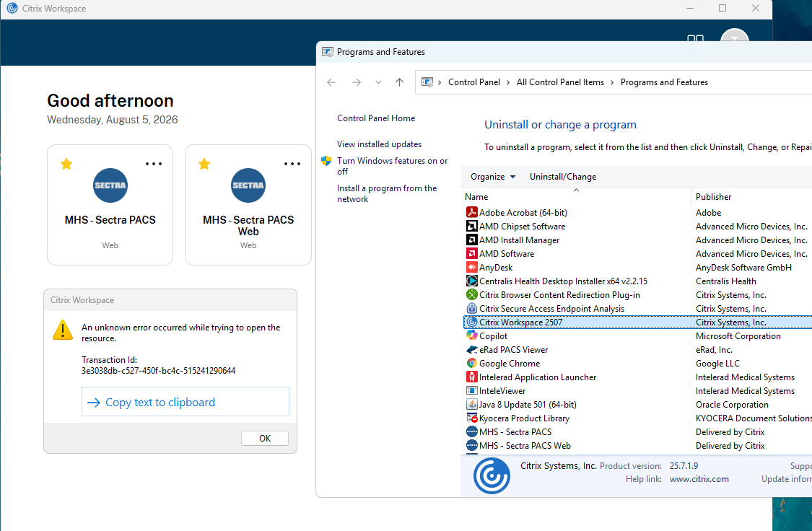Click the 'Wednesday, August 5, 2026' date text
The height and width of the screenshot is (531, 812).
[x=113, y=120]
